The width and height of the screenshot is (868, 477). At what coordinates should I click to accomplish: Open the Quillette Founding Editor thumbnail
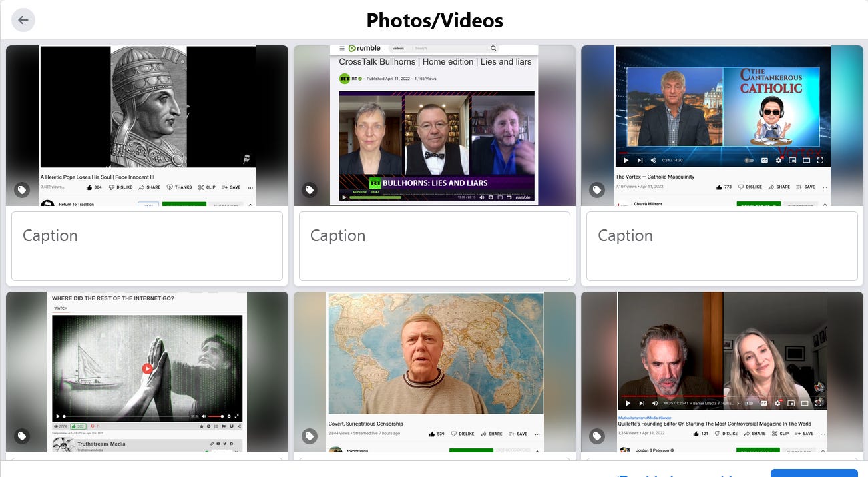(x=722, y=372)
